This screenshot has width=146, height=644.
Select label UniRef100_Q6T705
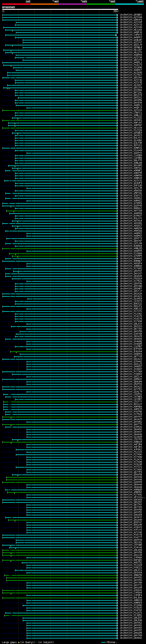[131, 357]
